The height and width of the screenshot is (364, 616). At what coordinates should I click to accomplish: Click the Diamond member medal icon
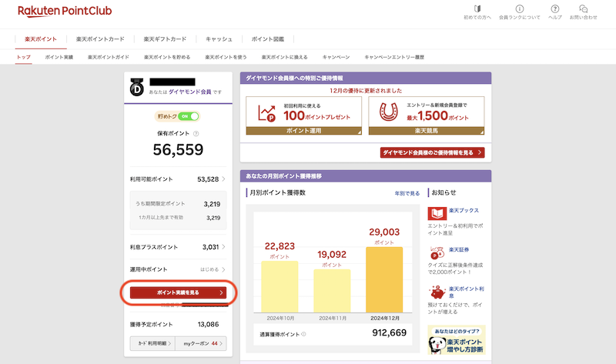[137, 87]
